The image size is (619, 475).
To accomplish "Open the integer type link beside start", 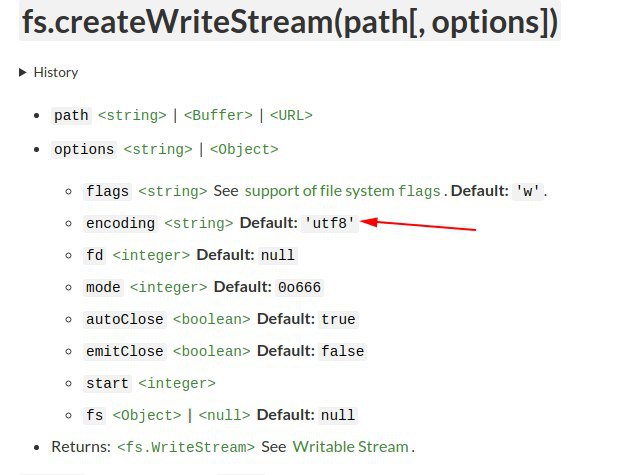I will coord(177,383).
